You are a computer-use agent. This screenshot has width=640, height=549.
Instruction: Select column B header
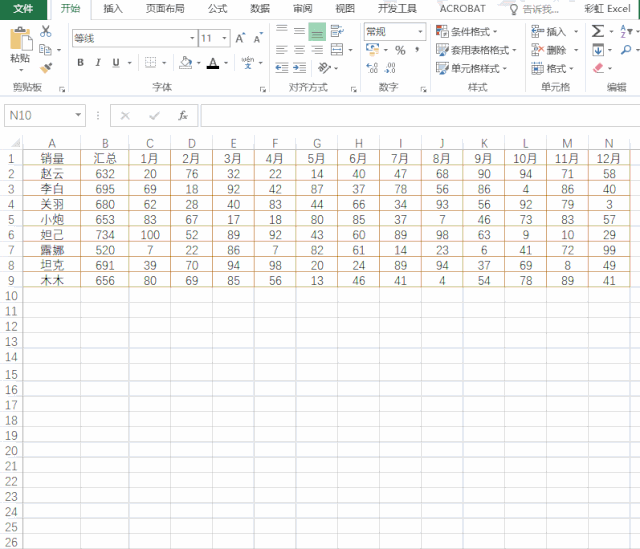pos(105,143)
